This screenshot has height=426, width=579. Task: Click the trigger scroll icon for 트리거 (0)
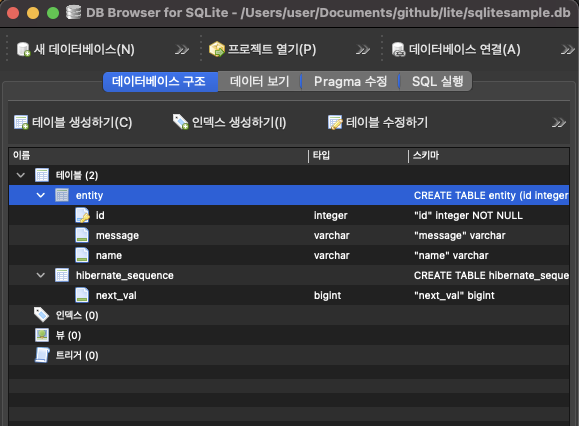(x=42, y=355)
